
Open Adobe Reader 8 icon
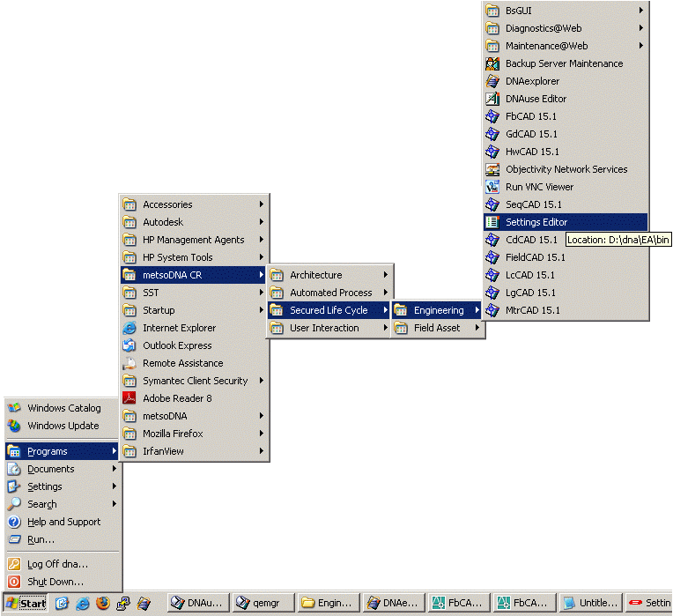click(129, 398)
